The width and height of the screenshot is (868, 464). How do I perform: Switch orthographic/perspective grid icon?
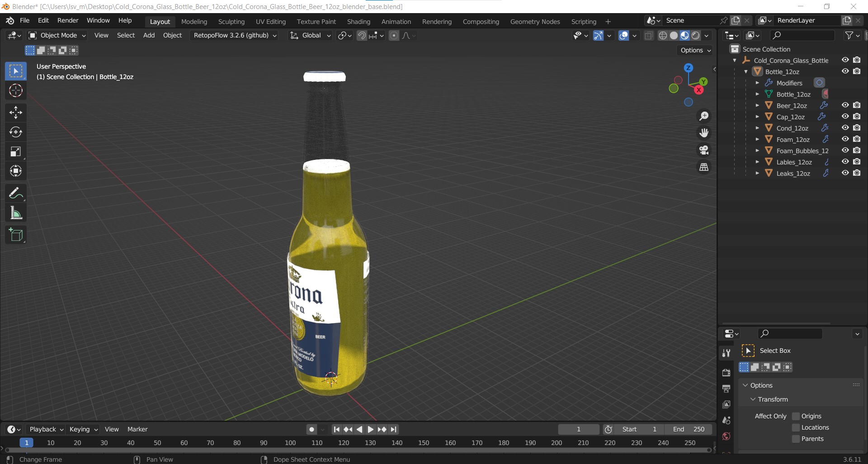pos(704,167)
